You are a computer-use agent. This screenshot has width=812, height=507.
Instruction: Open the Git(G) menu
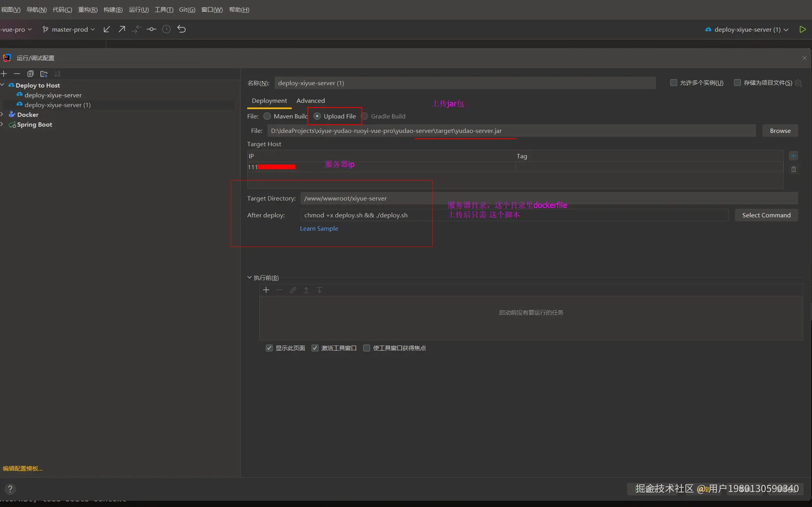pos(187,9)
